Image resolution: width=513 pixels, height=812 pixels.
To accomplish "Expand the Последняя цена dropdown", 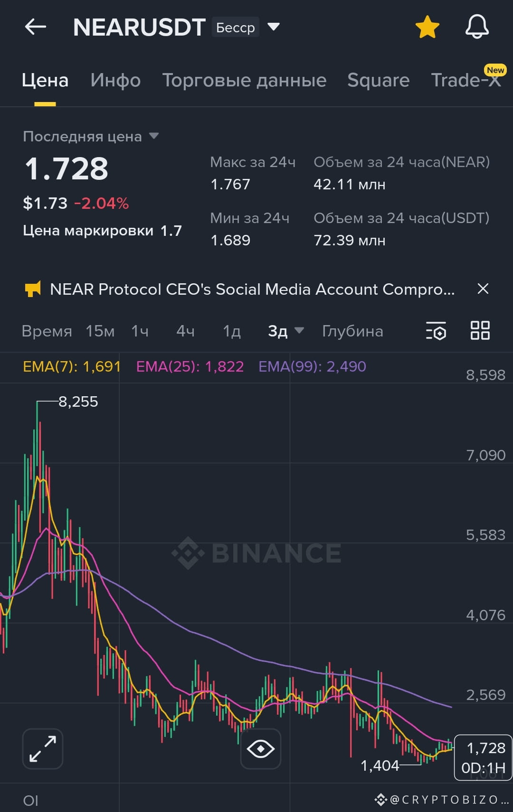I will pos(153,136).
